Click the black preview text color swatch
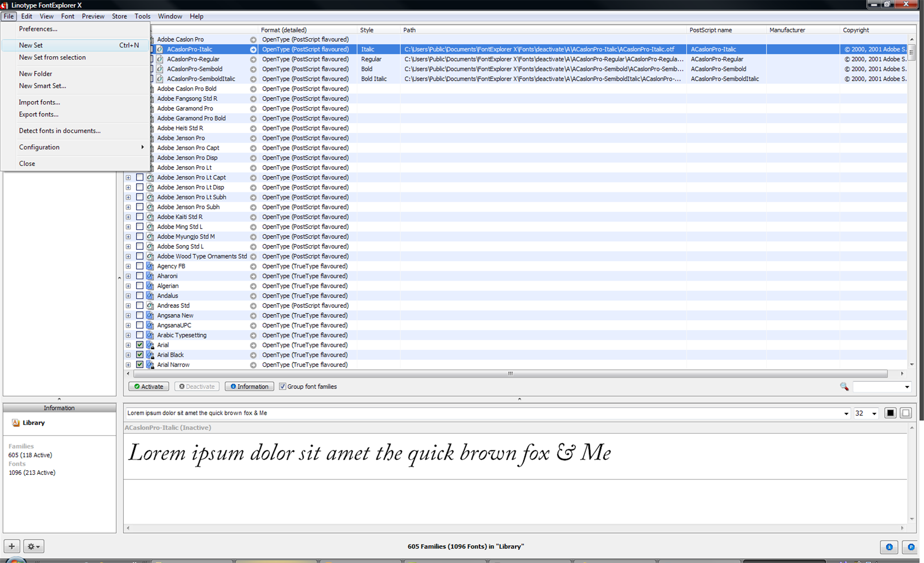The image size is (924, 563). click(x=890, y=413)
